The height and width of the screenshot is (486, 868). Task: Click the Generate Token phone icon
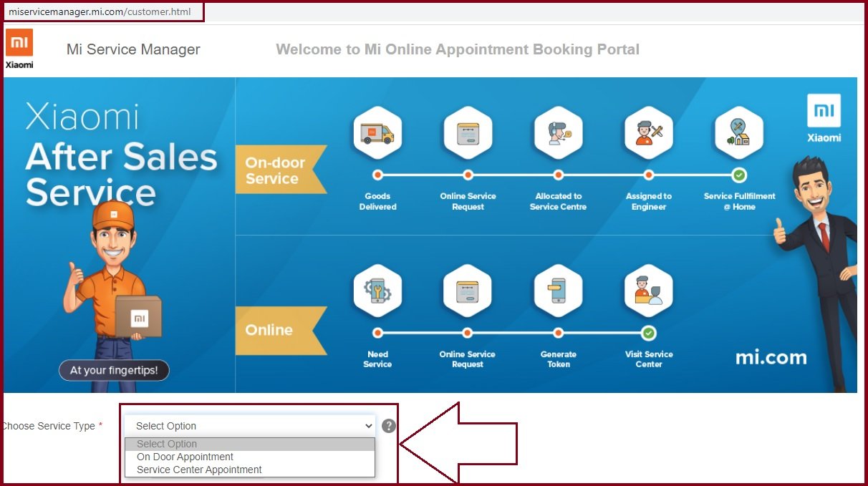click(x=558, y=290)
